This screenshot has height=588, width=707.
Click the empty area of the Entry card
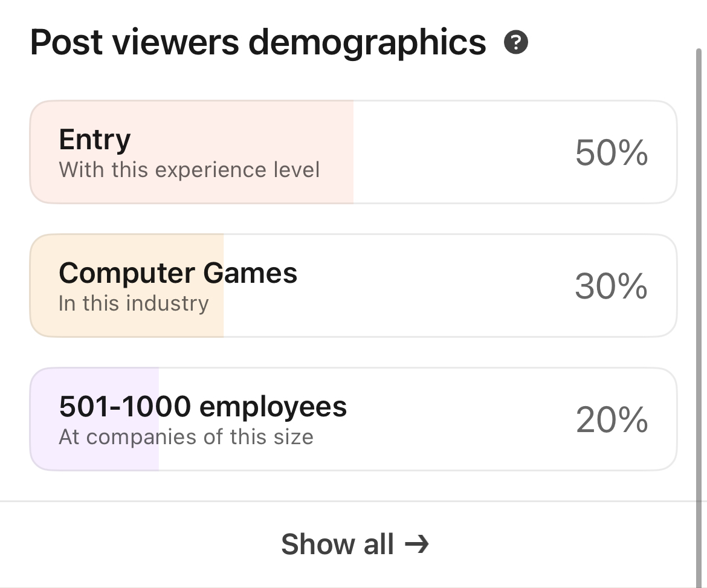[459, 152]
